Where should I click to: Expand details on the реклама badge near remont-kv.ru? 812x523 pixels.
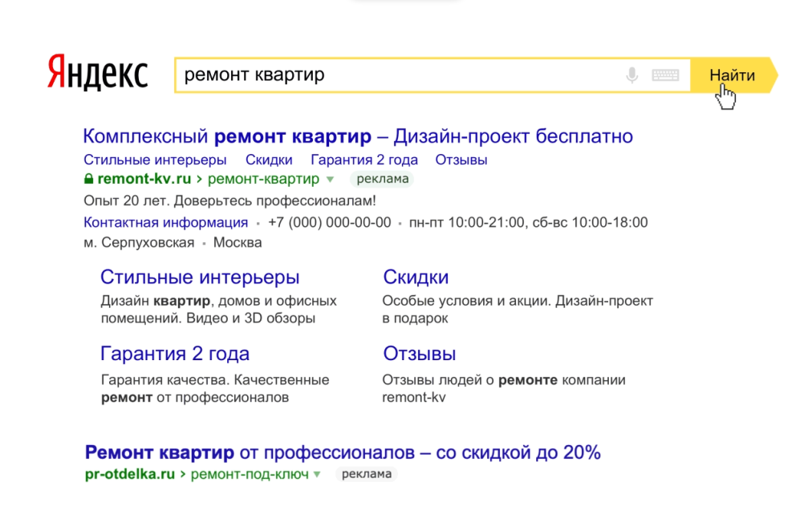(382, 179)
